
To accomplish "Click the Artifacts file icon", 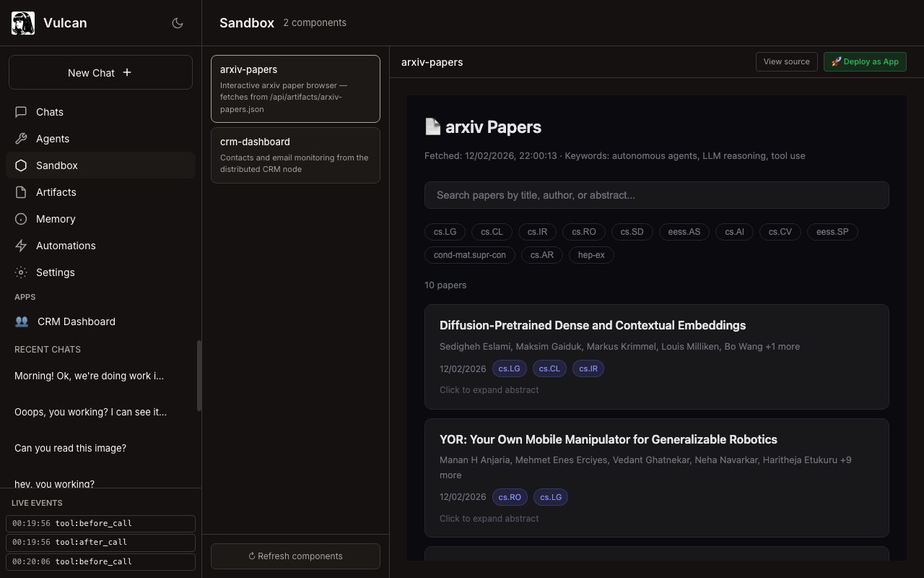I will pos(21,192).
